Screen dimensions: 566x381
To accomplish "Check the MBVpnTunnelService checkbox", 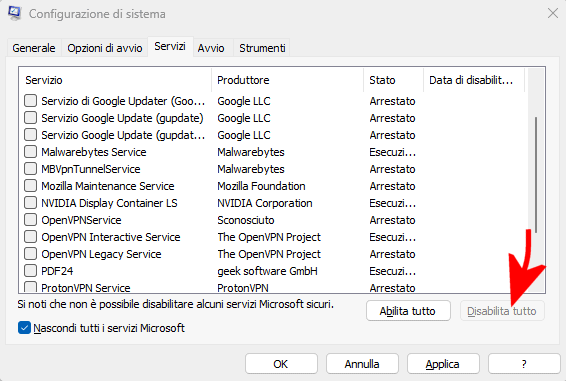I will click(x=31, y=169).
